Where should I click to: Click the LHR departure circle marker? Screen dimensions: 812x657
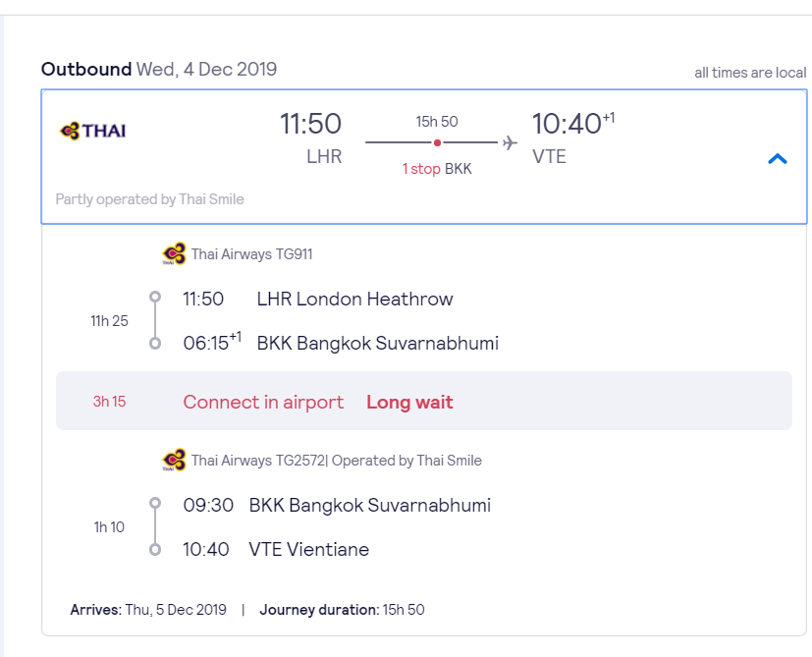click(x=155, y=297)
